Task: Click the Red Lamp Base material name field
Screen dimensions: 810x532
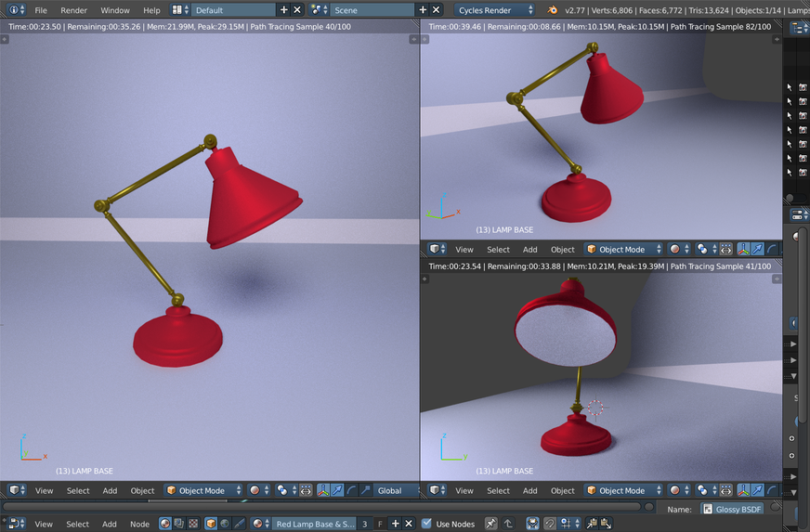Action: click(x=315, y=524)
